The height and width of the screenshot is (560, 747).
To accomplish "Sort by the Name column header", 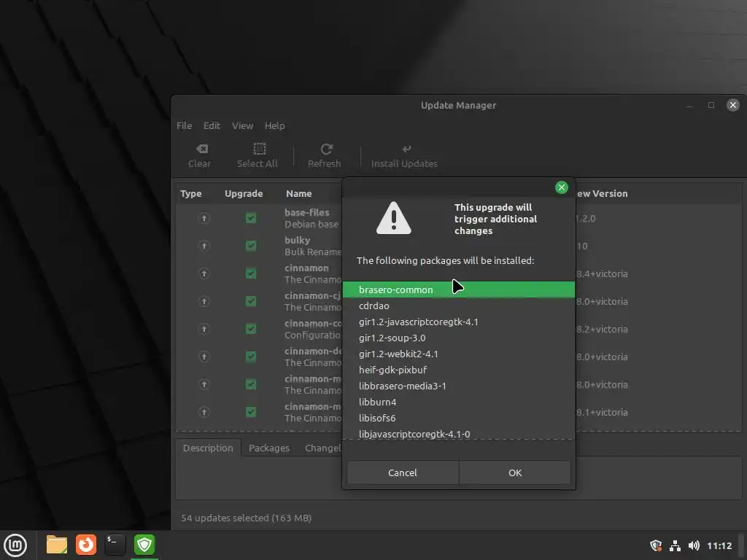I will click(299, 194).
